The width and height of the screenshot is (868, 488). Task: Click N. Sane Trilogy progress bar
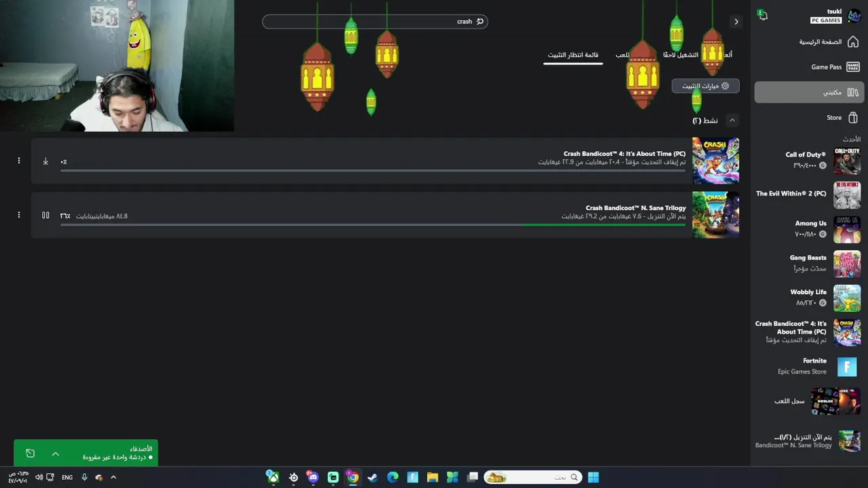pos(373,224)
